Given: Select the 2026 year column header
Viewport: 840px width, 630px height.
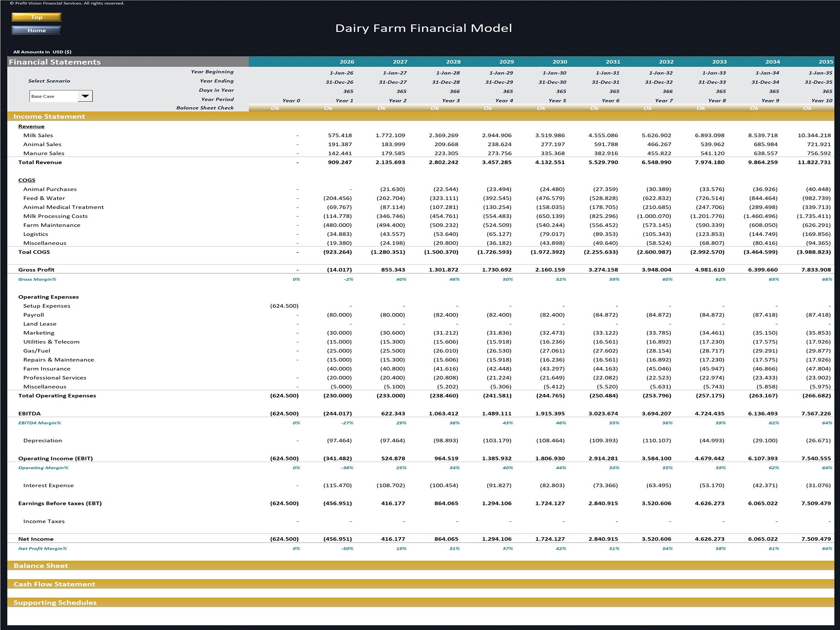Looking at the screenshot, I should point(346,62).
